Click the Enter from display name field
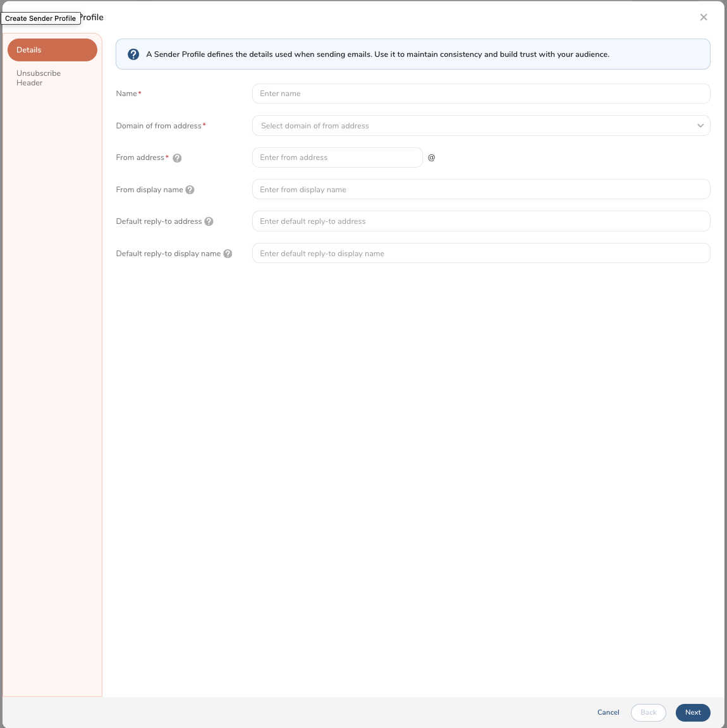Screen dimensions: 727x728 pos(480,190)
